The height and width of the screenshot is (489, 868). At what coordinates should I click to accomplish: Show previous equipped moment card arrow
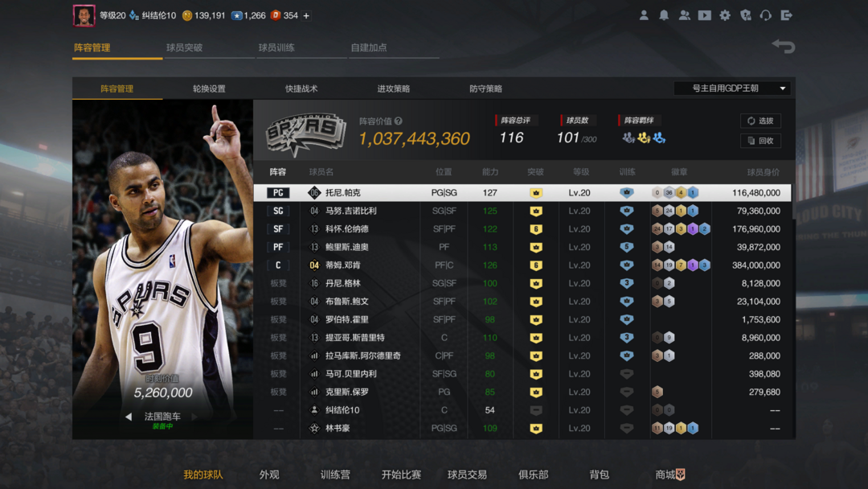(x=129, y=417)
